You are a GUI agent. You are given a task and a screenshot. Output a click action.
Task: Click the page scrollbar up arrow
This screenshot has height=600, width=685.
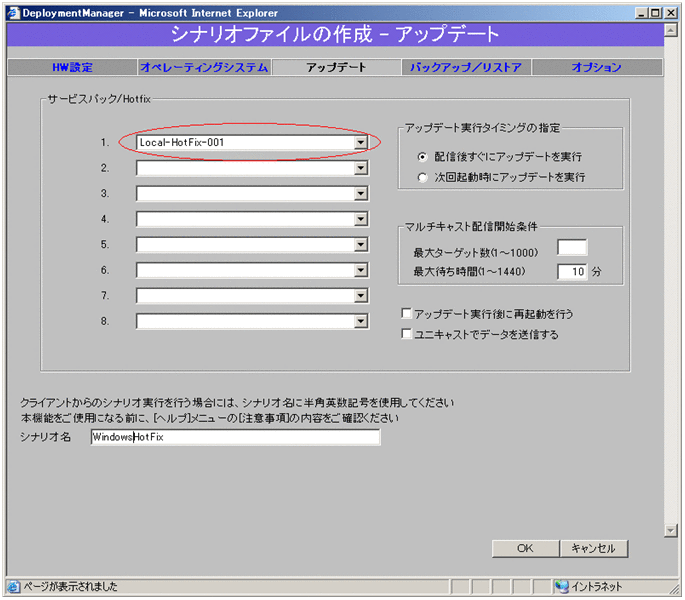tap(671, 30)
